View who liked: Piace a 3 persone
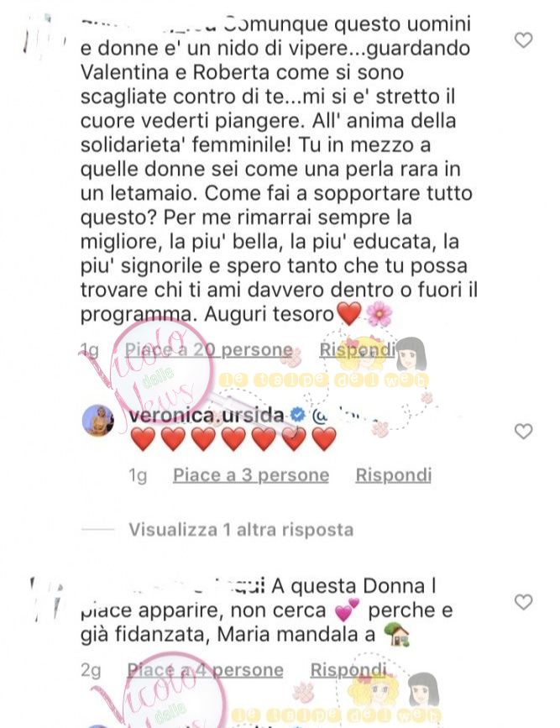Viewport: 560px width, 728px height. click(251, 475)
